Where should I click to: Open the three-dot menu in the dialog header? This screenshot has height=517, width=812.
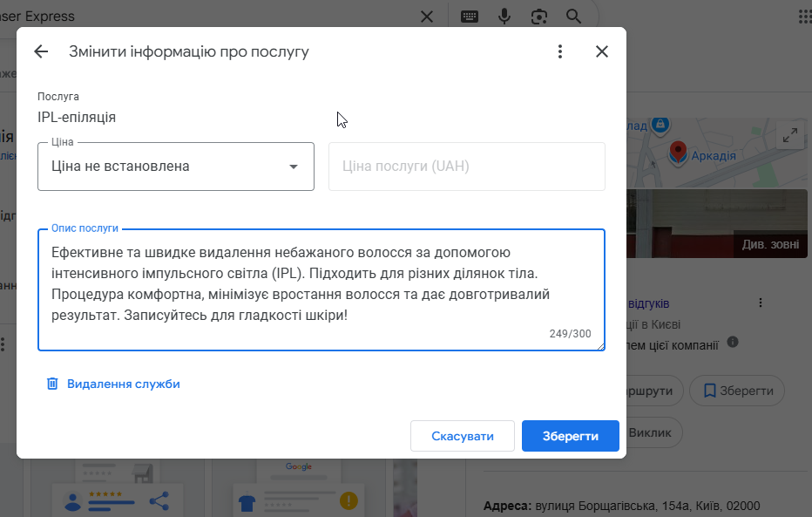tap(560, 51)
